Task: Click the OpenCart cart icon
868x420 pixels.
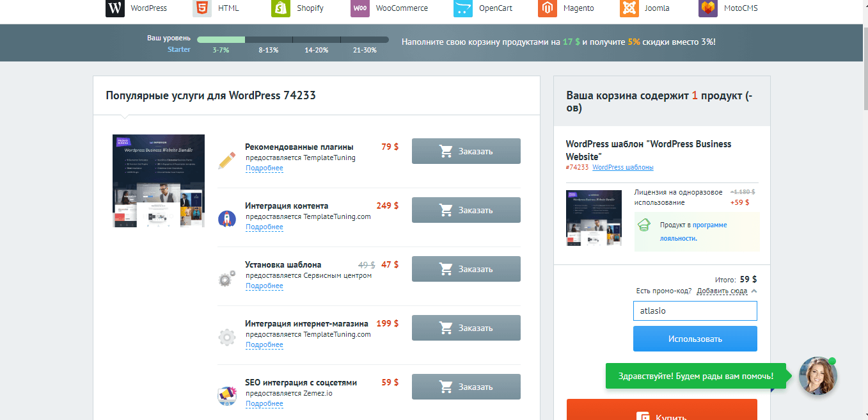Action: tap(463, 8)
